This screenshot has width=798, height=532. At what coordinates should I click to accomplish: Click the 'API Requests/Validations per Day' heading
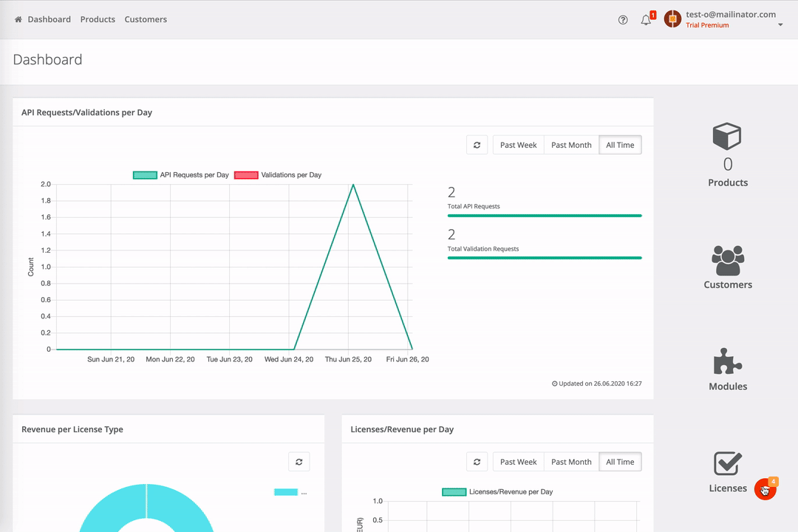[x=86, y=112]
